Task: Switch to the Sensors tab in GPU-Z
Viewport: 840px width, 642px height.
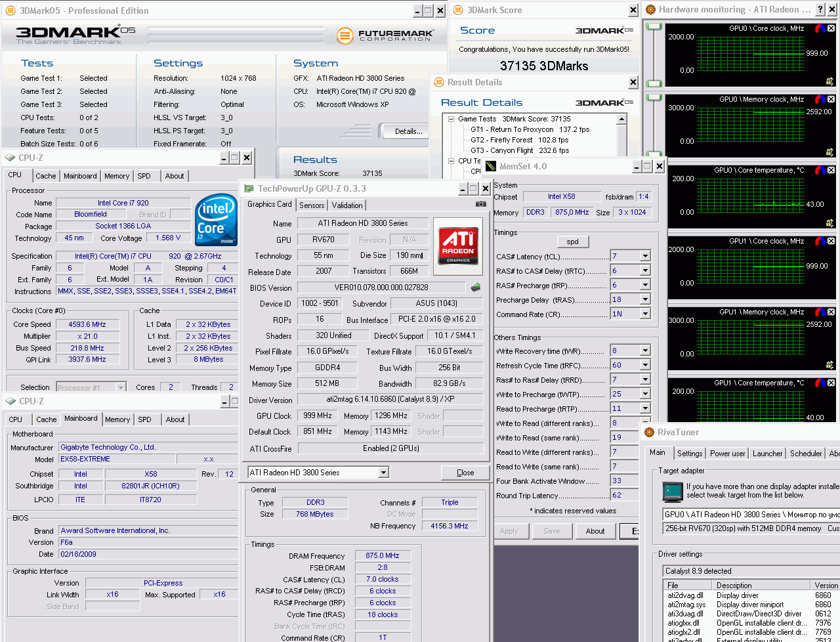Action: pyautogui.click(x=312, y=205)
